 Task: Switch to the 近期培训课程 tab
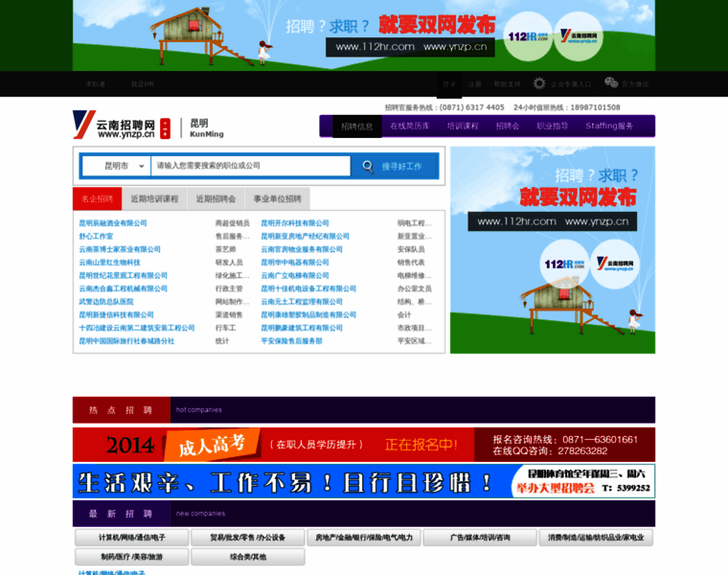click(x=154, y=198)
